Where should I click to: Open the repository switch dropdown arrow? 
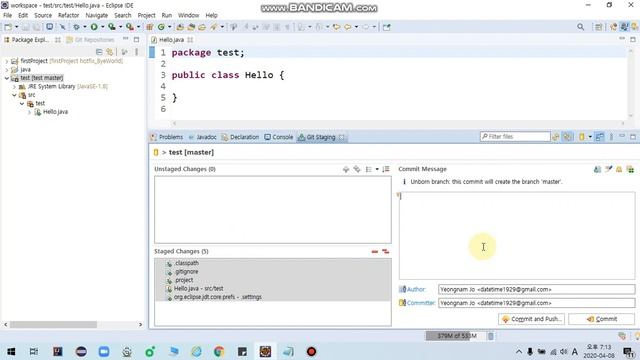pyautogui.click(x=590, y=137)
